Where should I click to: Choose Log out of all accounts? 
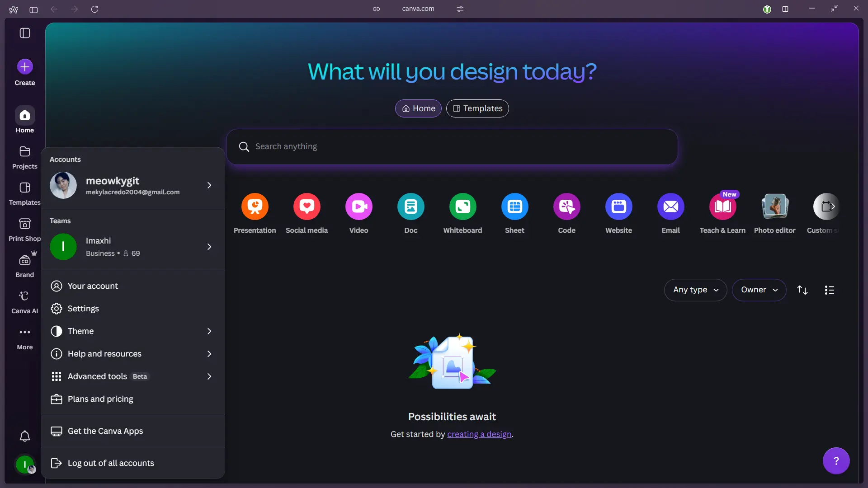(x=133, y=463)
